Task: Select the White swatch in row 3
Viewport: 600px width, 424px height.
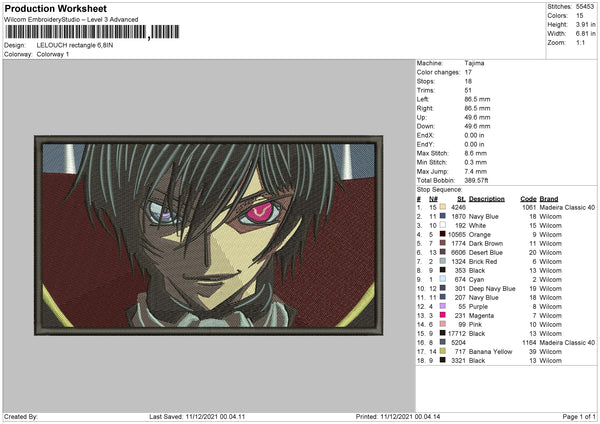Action: [x=443, y=225]
